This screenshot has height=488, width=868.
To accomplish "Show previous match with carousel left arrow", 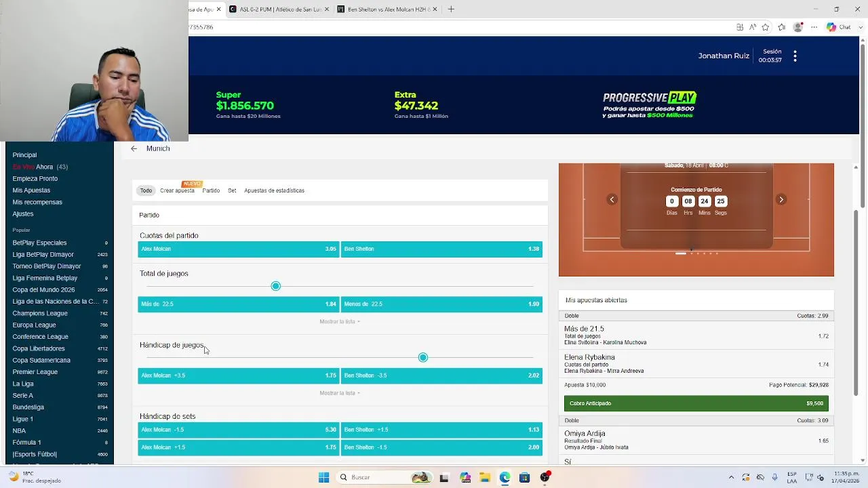I will click(612, 199).
